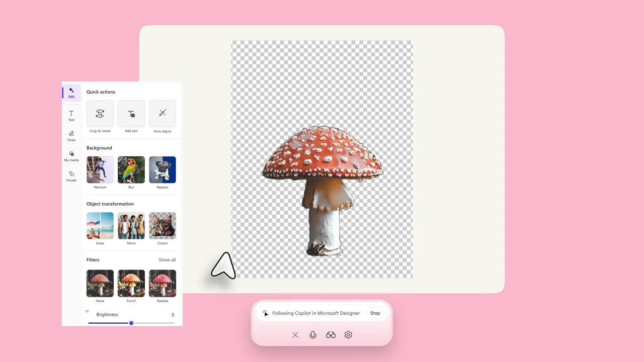Screen dimensions: 644x362
Task: Stop following Copilot
Action: pyautogui.click(x=375, y=313)
